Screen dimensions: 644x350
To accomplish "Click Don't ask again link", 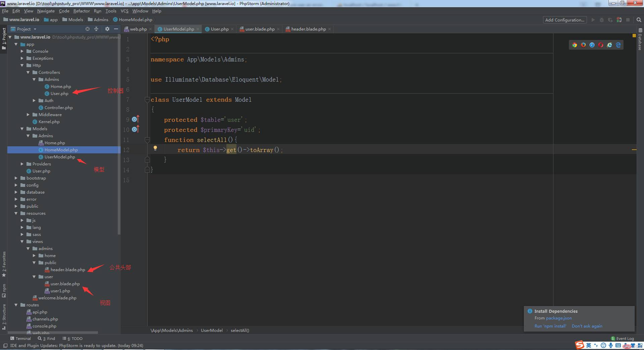I will pyautogui.click(x=587, y=326).
